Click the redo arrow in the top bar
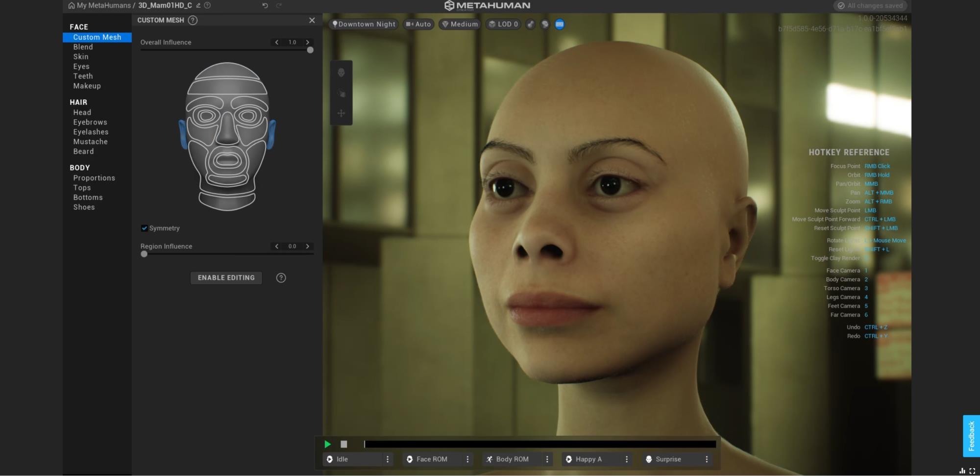The image size is (980, 476). [x=279, y=5]
